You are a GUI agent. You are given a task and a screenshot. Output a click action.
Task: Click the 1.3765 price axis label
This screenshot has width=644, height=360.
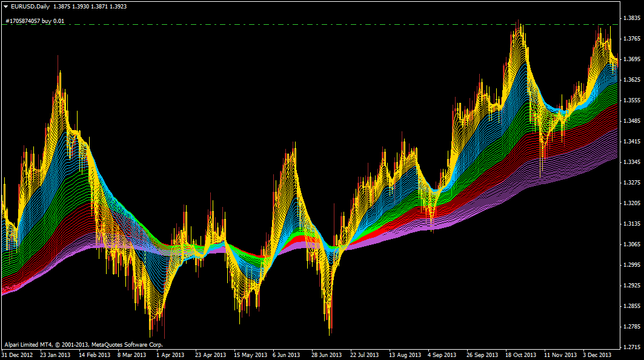tap(632, 39)
